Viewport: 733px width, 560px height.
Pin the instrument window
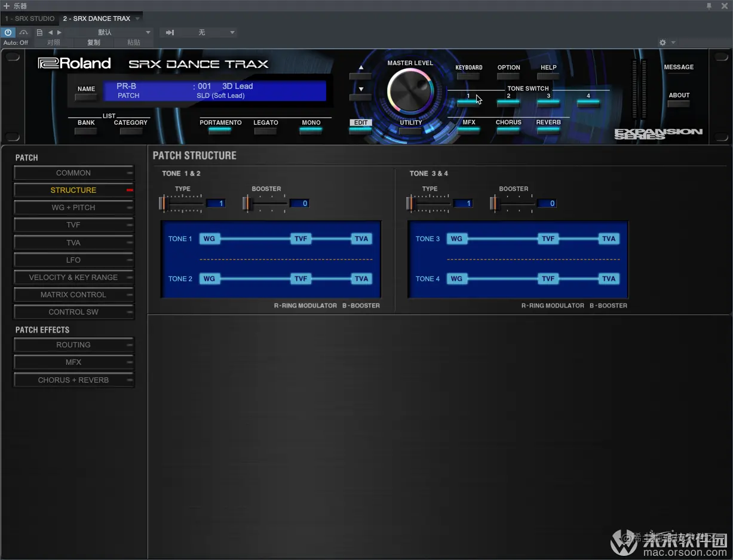click(x=709, y=6)
